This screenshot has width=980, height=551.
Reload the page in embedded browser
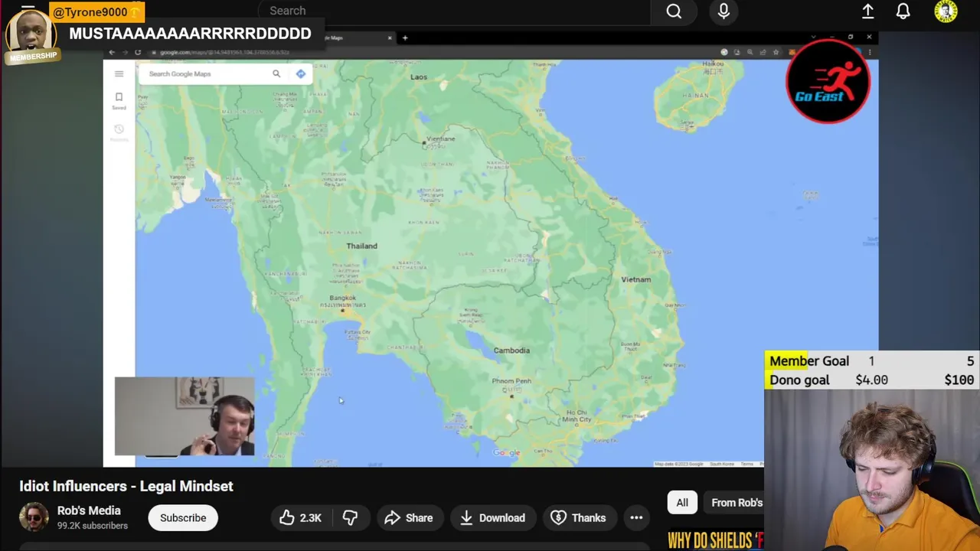tap(138, 52)
